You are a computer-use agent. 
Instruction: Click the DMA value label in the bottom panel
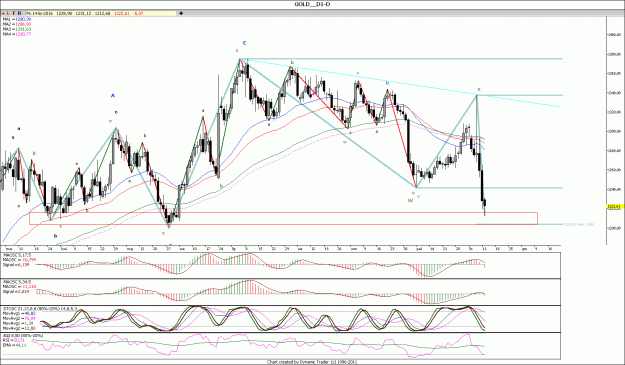tap(15, 345)
